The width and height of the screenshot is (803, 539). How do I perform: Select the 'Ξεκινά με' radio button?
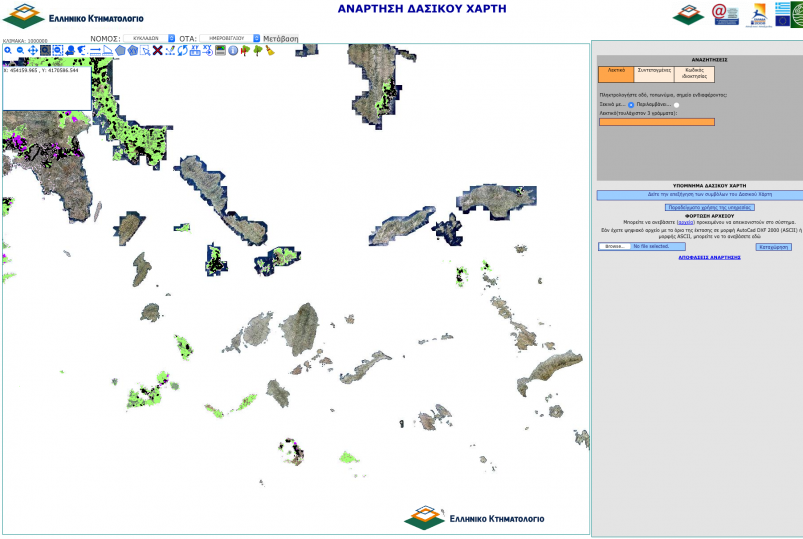tap(631, 105)
